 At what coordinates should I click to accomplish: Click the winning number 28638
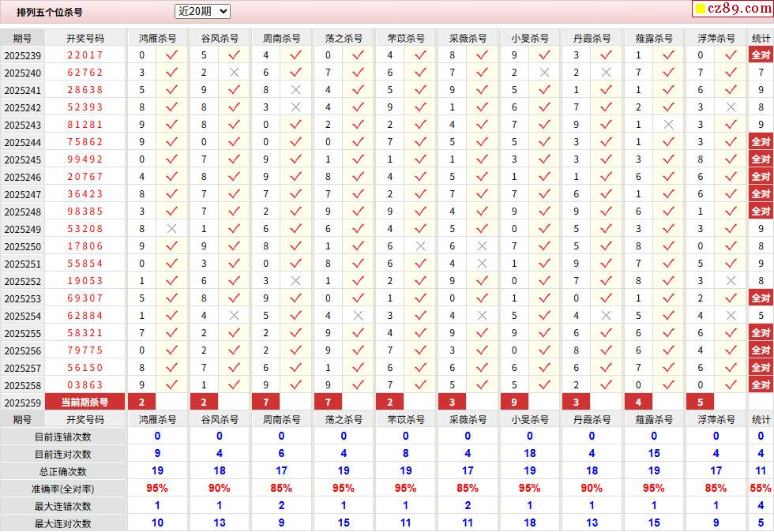click(x=85, y=90)
